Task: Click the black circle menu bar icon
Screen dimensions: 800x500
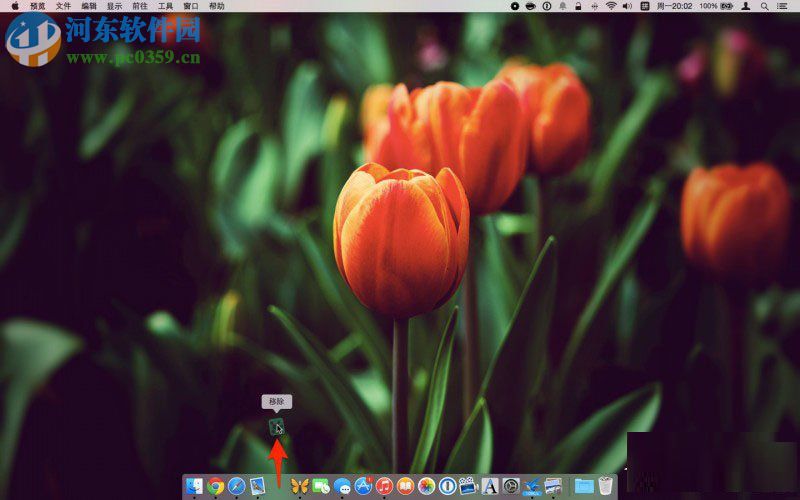Action: tap(515, 6)
